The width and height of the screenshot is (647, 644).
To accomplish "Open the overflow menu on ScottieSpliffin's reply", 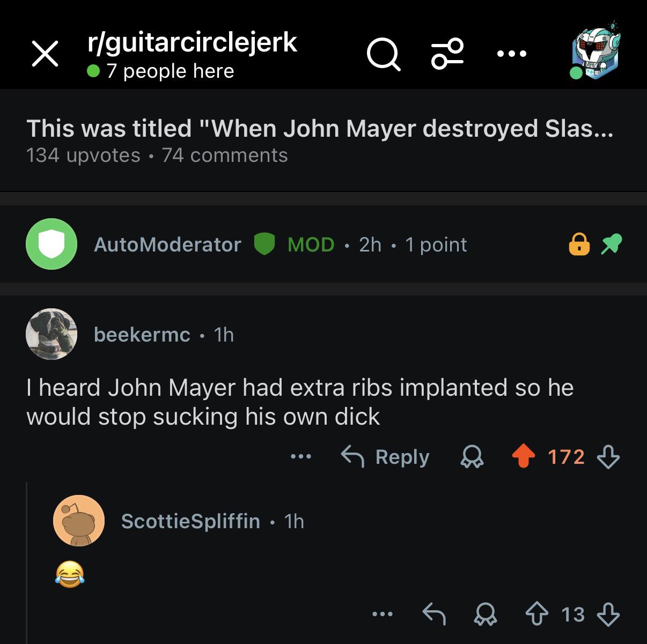I will [383, 615].
